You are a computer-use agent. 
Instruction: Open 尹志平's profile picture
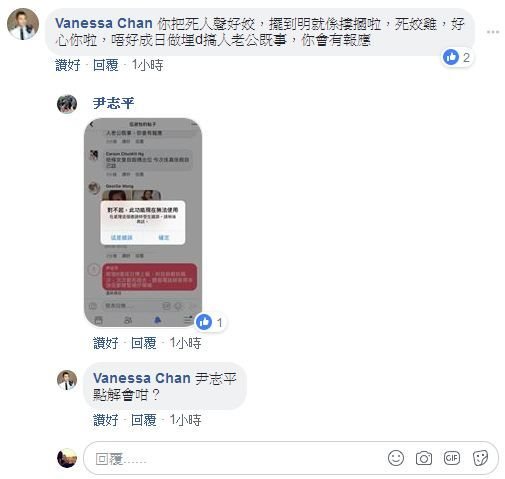(67, 104)
